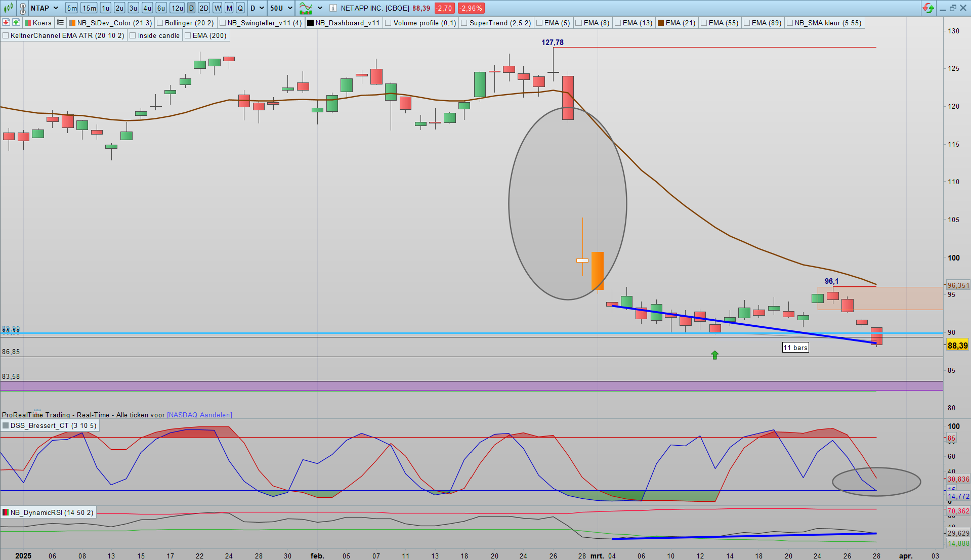Toggle NB_Dashboard_v11 indicator swatch
This screenshot has width=971, height=560.
tap(311, 23)
